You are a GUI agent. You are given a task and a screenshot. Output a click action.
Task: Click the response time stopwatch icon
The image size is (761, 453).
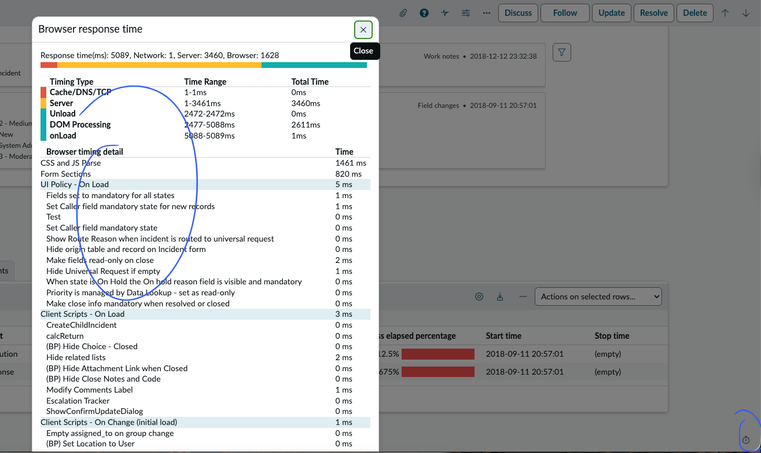click(746, 441)
